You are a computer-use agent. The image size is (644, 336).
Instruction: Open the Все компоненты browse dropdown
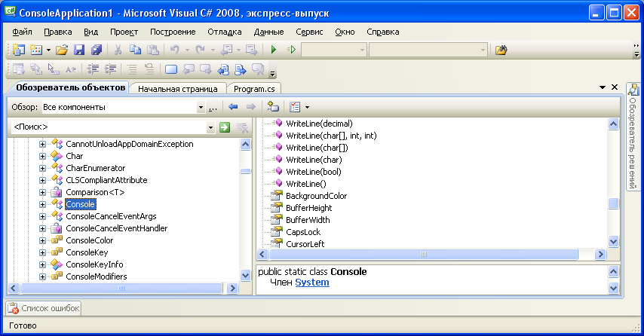click(x=201, y=108)
